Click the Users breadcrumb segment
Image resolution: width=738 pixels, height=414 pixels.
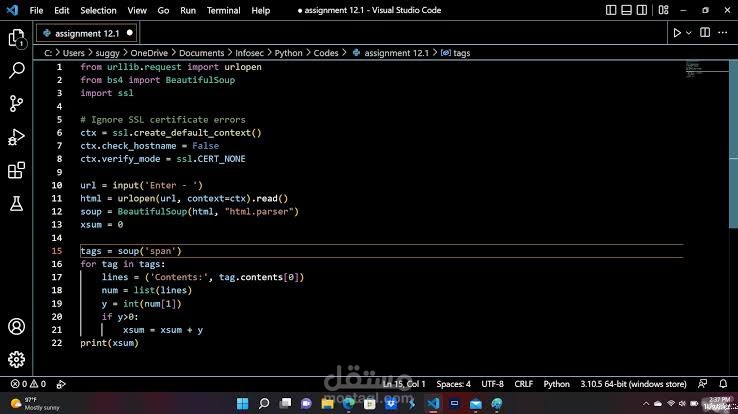73,53
